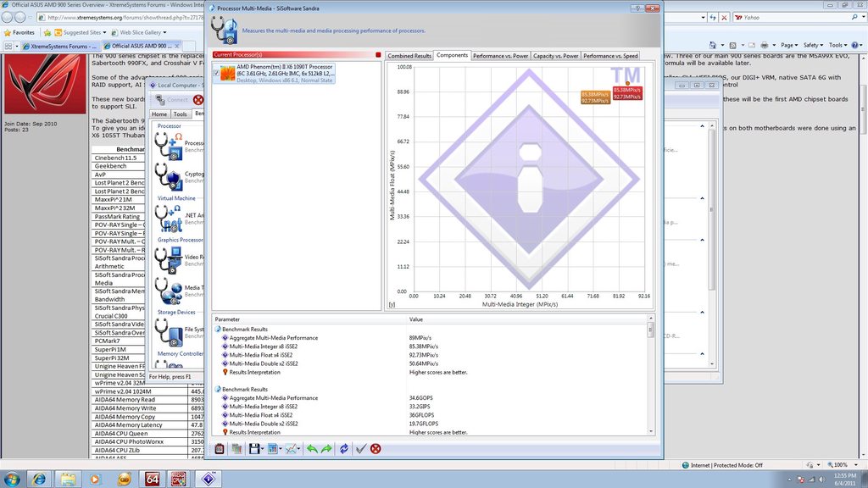This screenshot has width=868, height=488.
Task: Click the copy results icon in Sandra toolbar
Action: click(237, 449)
